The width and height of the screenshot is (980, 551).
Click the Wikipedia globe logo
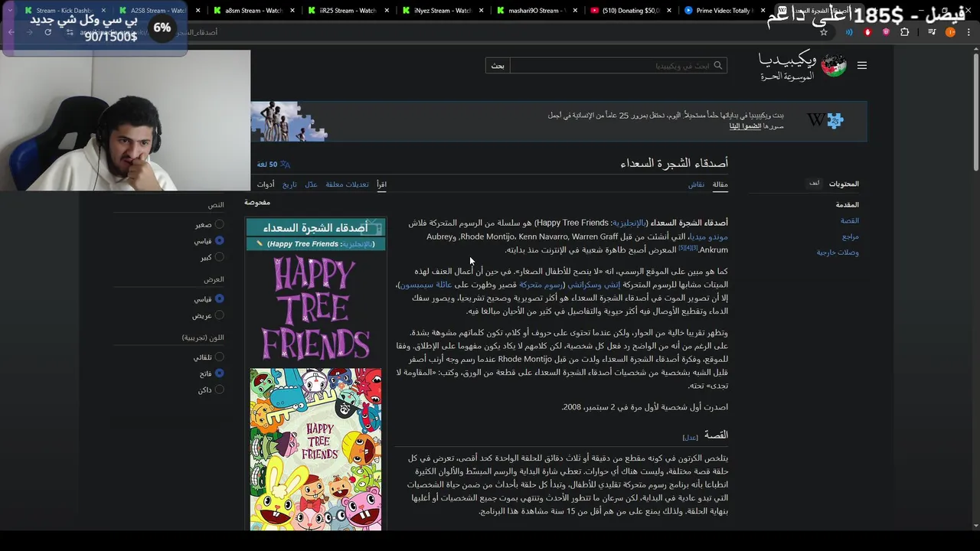834,66
